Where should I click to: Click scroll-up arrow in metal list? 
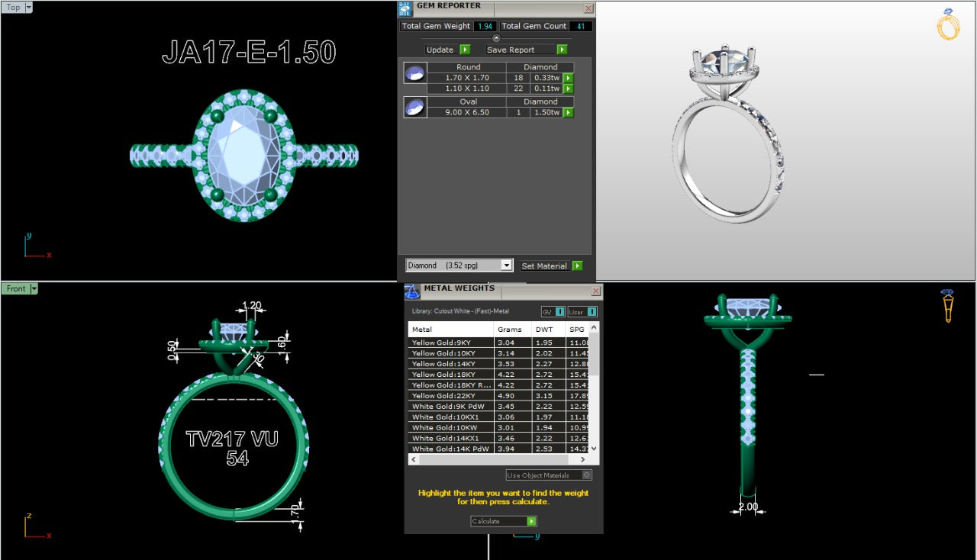click(595, 327)
